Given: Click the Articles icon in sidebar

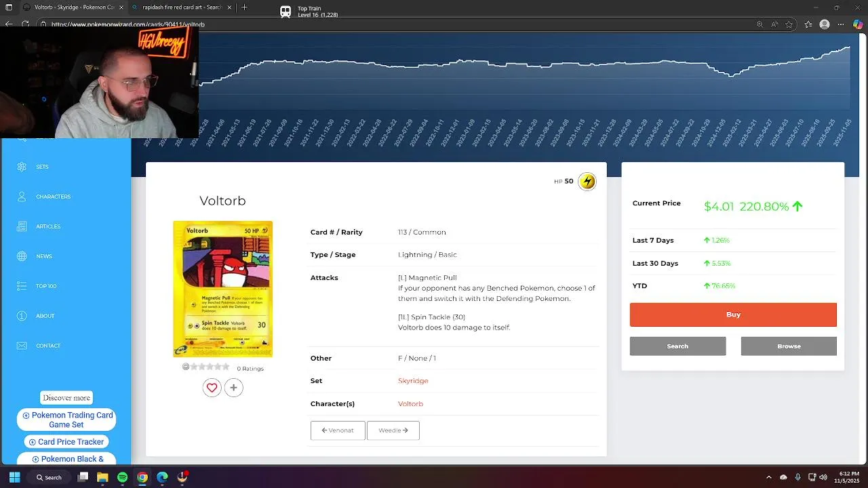Looking at the screenshot, I should click(22, 226).
